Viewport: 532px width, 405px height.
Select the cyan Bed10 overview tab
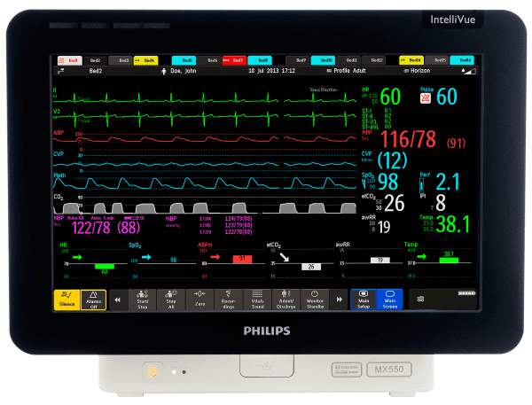coord(323,60)
